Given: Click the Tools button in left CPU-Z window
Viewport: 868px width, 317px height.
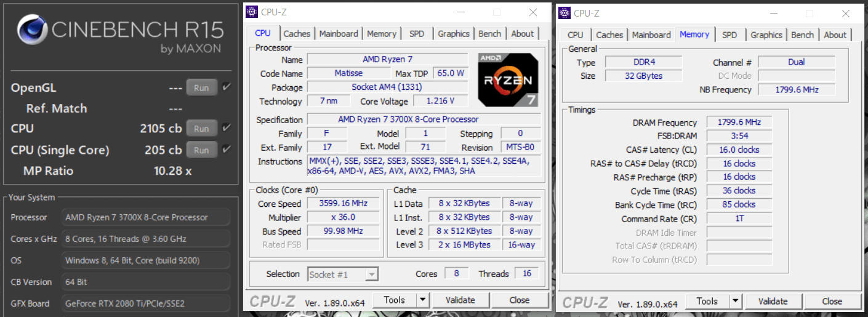Looking at the screenshot, I should point(395,300).
